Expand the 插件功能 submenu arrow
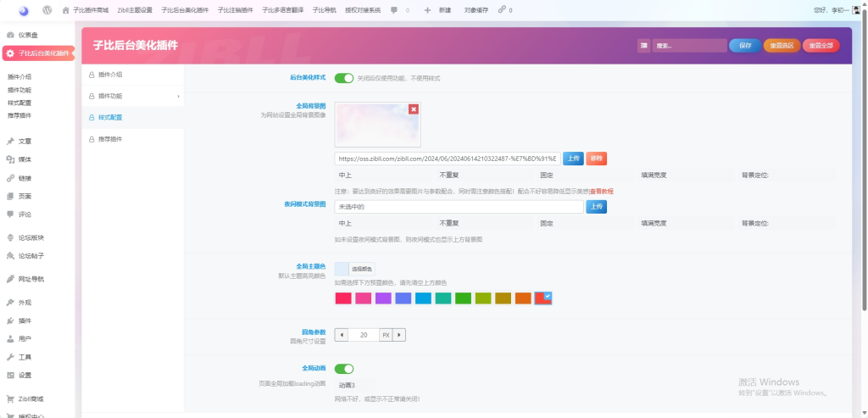This screenshot has height=418, width=868. point(178,97)
